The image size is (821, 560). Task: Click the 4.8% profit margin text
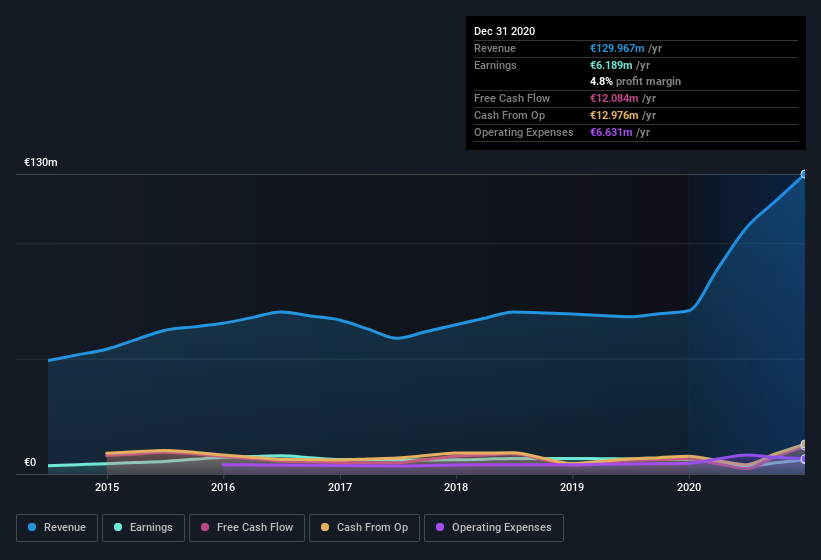(x=636, y=81)
